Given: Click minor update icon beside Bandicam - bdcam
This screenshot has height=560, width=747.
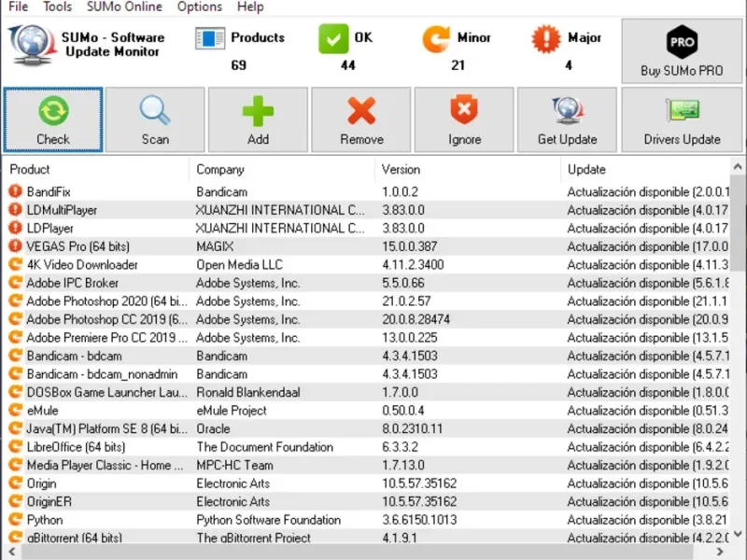Looking at the screenshot, I should point(15,356).
